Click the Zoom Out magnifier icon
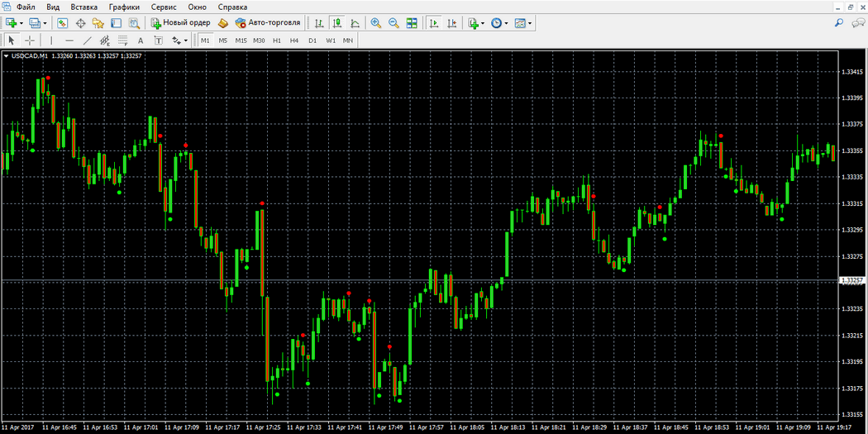868x434 pixels. 394,23
